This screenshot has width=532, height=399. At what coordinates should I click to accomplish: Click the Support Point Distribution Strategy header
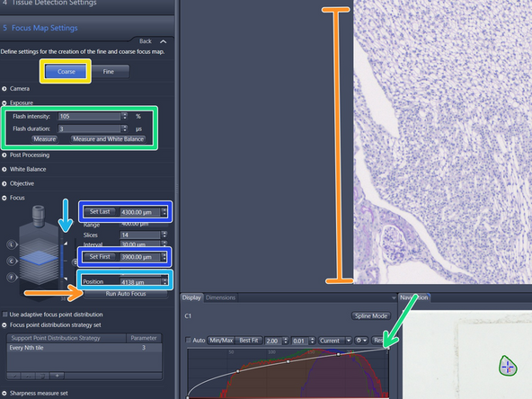[x=66, y=338]
